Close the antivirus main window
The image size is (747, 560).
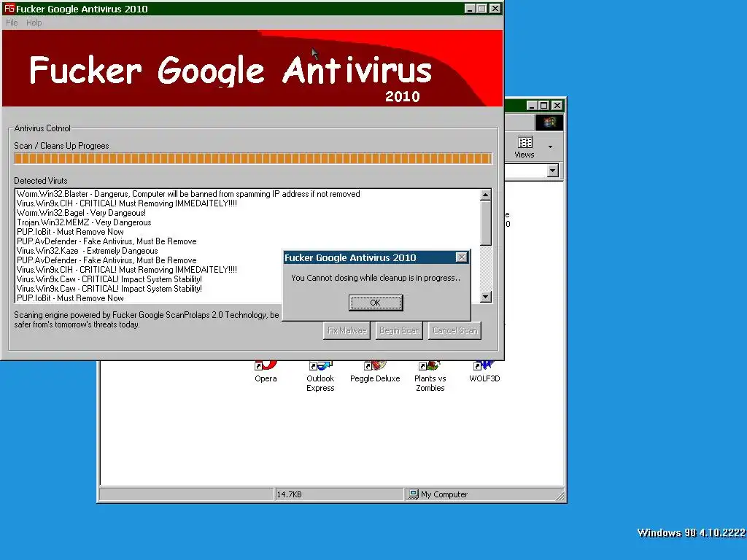[x=495, y=9]
